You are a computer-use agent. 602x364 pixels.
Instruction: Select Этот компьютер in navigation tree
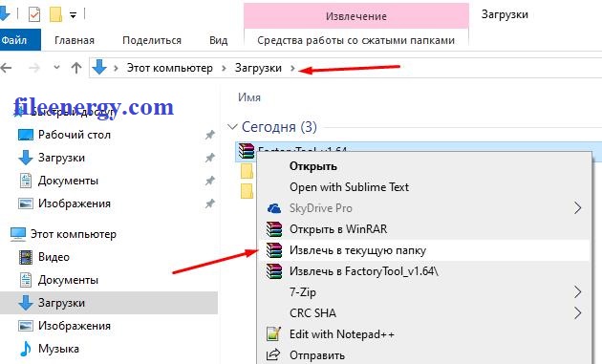(74, 234)
